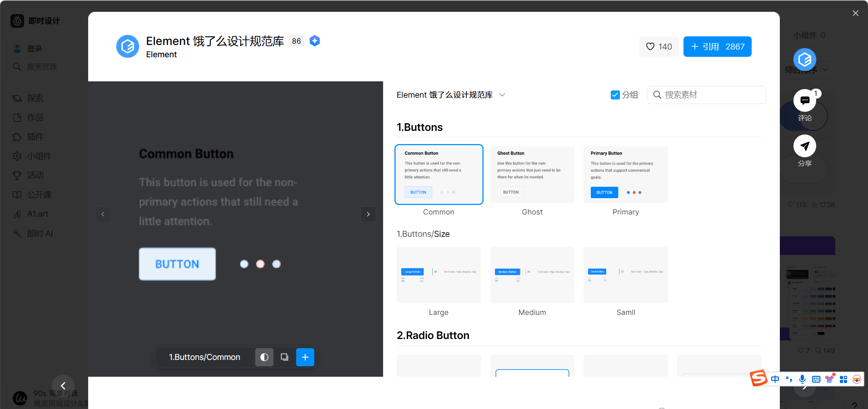Select the Large size thumbnail
Image resolution: width=868 pixels, height=409 pixels.
point(439,275)
